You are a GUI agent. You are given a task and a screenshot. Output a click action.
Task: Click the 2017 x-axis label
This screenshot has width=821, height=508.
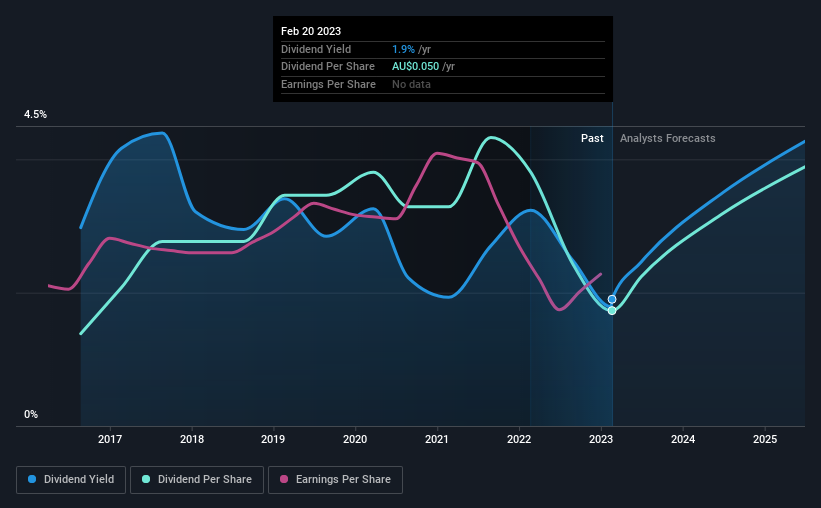(x=110, y=439)
